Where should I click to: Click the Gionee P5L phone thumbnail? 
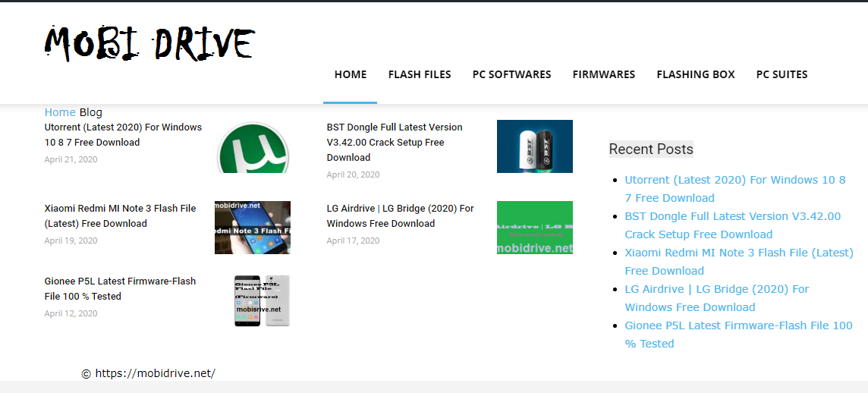coord(263,300)
